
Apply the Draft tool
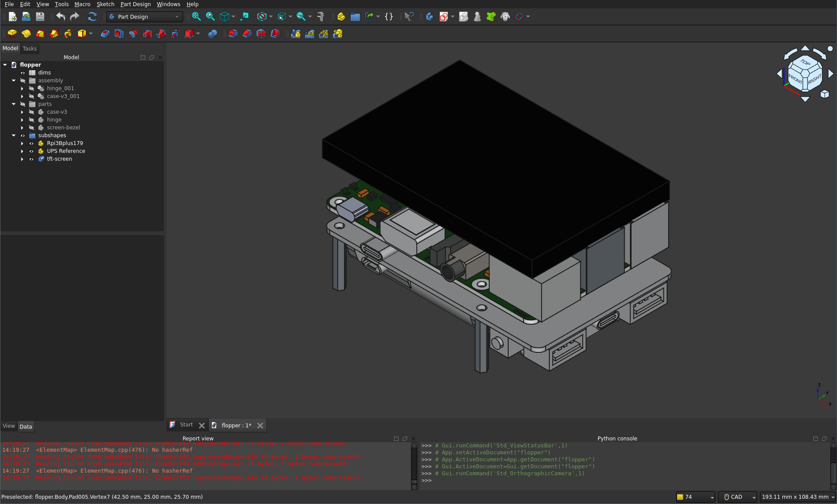click(x=261, y=34)
